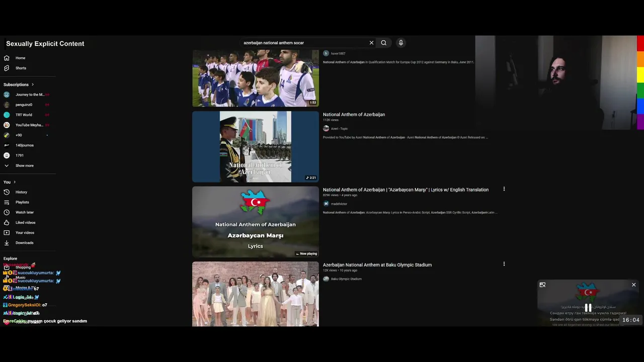Open Liked videos label in sidebar
The width and height of the screenshot is (644, 362).
click(25, 222)
